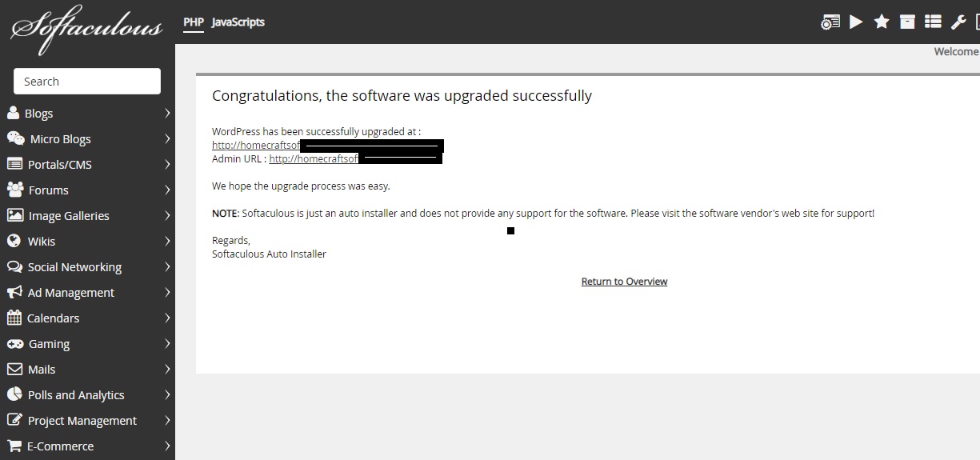Open the control panel icon in top bar
This screenshot has height=460, width=980.
pos(830,22)
